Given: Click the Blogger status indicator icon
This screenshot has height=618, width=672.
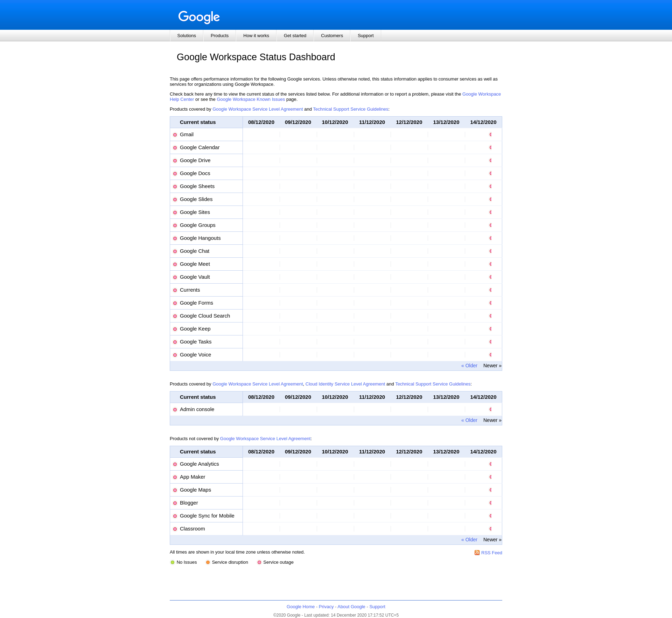Looking at the screenshot, I should click(175, 503).
